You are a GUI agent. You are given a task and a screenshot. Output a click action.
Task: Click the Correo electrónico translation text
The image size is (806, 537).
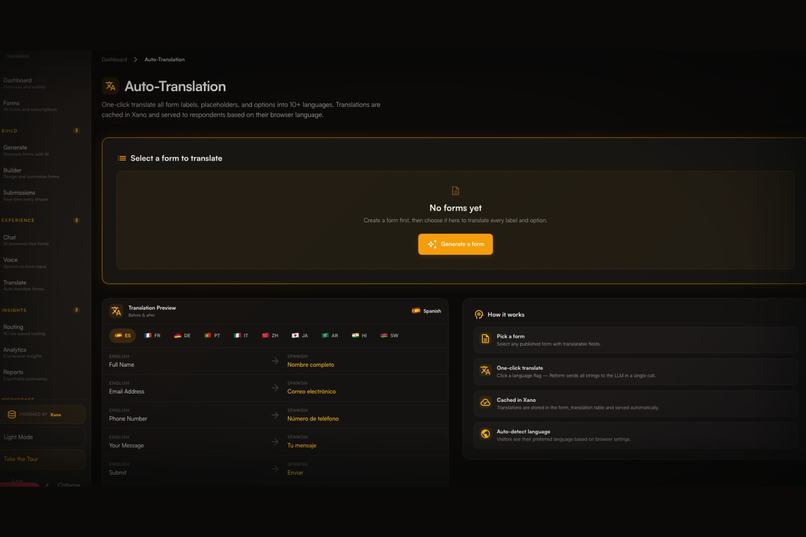pos(312,391)
